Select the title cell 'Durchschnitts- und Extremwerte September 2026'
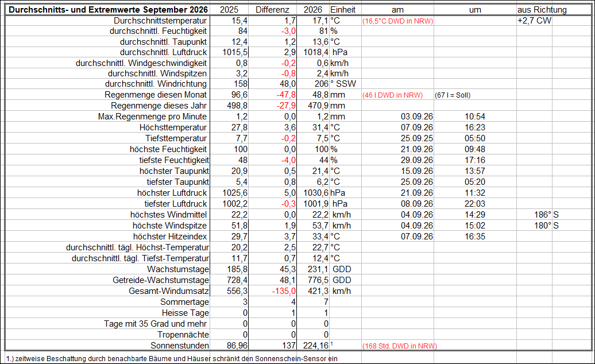The image size is (595, 364). click(x=108, y=10)
